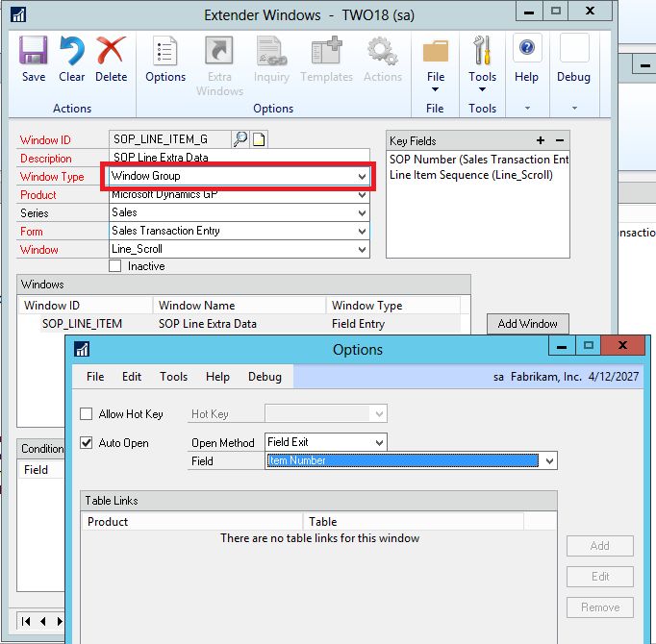Go to first record navigation button

(x=26, y=621)
